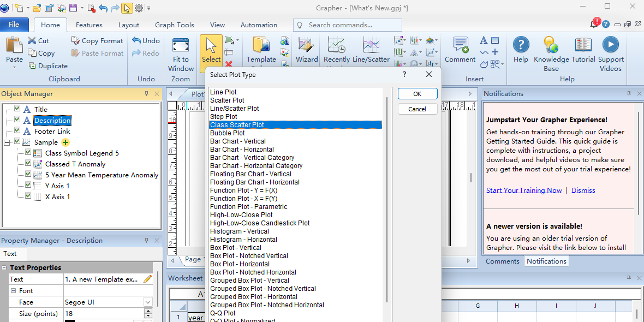The height and width of the screenshot is (322, 644).
Task: Dismiss the training notification
Action: (x=583, y=190)
